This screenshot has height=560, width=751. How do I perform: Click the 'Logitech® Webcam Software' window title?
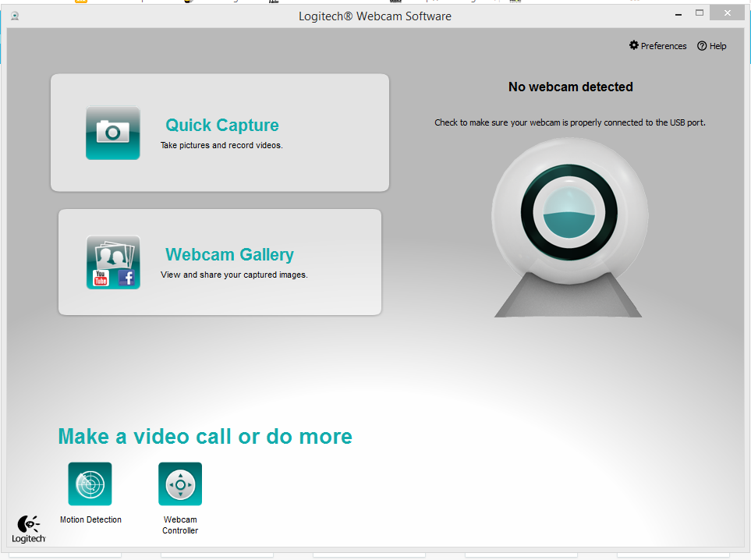375,16
